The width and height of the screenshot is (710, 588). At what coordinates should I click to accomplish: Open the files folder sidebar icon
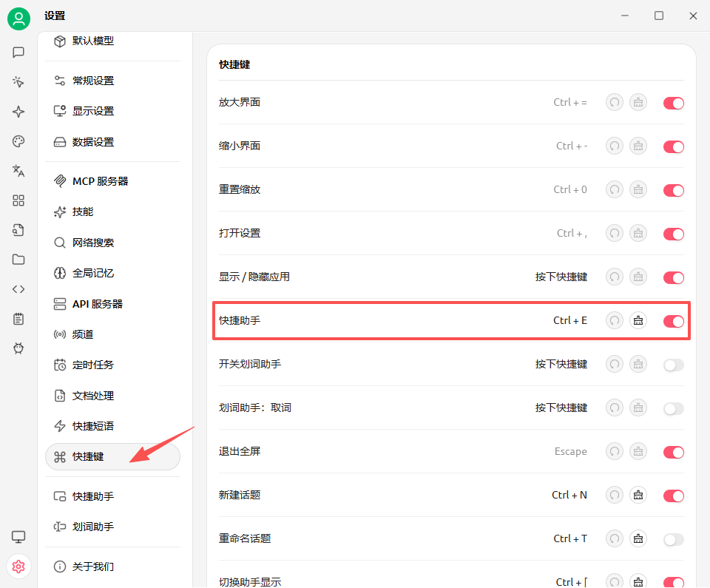(18, 260)
